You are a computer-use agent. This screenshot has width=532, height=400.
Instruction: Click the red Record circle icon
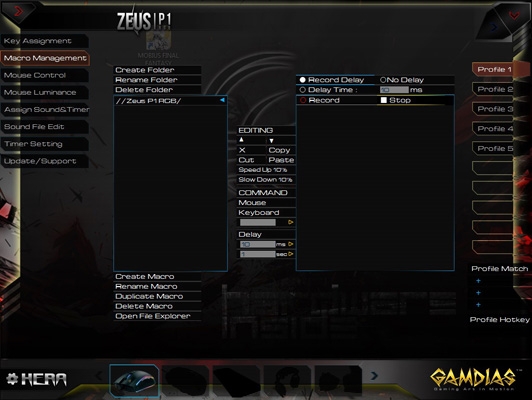(303, 100)
